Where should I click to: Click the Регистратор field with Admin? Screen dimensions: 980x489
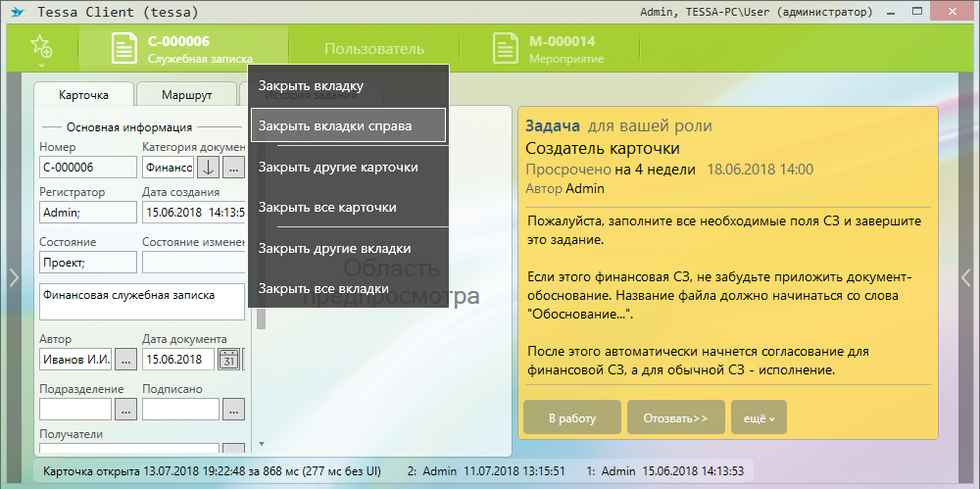(x=88, y=212)
